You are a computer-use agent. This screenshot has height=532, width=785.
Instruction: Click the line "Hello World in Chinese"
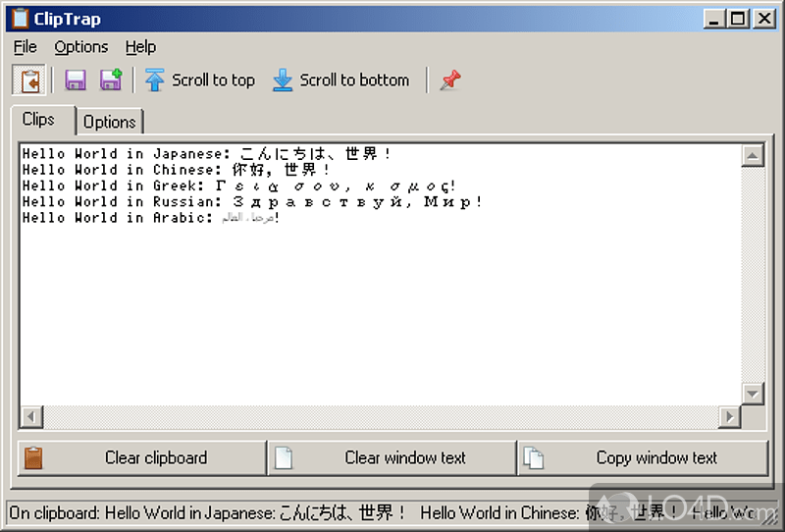tap(176, 170)
